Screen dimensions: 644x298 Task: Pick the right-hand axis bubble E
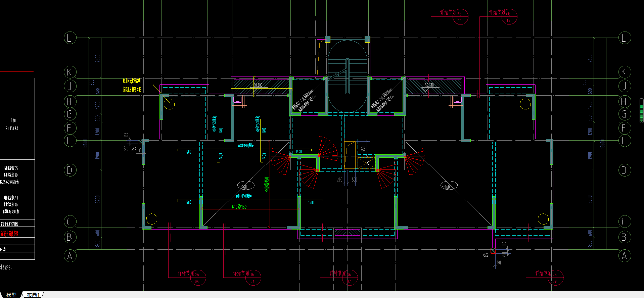point(625,140)
